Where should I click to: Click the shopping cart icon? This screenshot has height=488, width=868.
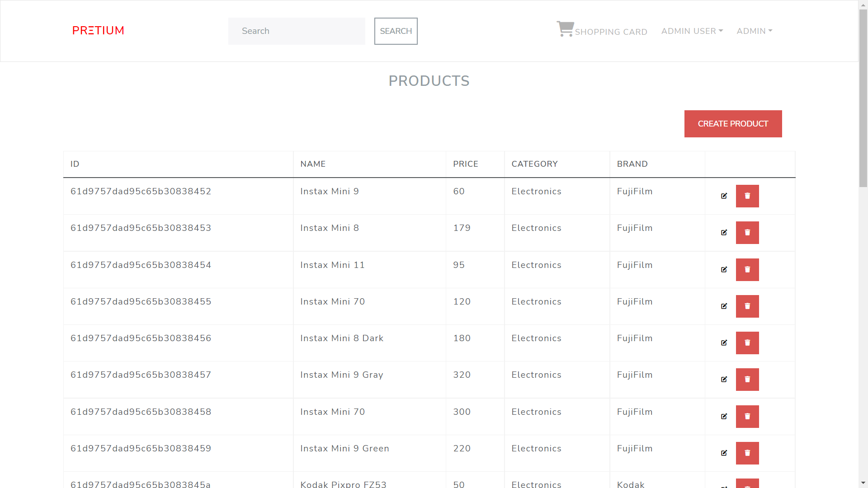click(x=564, y=28)
